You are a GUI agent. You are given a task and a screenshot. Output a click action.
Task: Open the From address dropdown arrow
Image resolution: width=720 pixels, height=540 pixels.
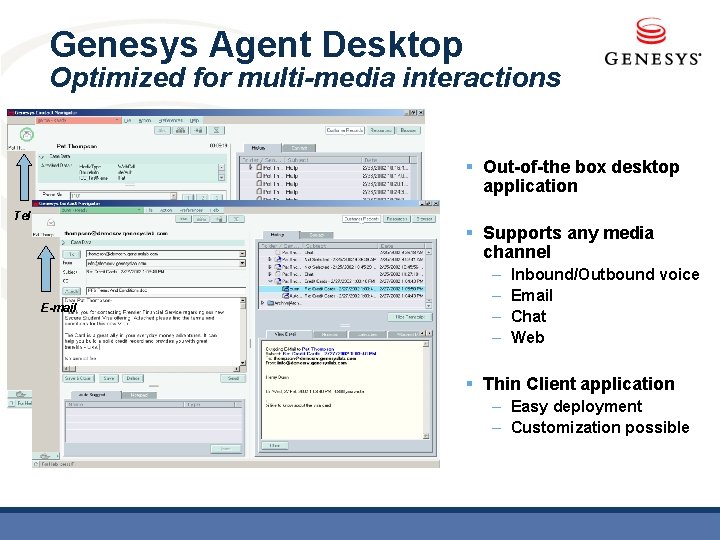(x=242, y=263)
